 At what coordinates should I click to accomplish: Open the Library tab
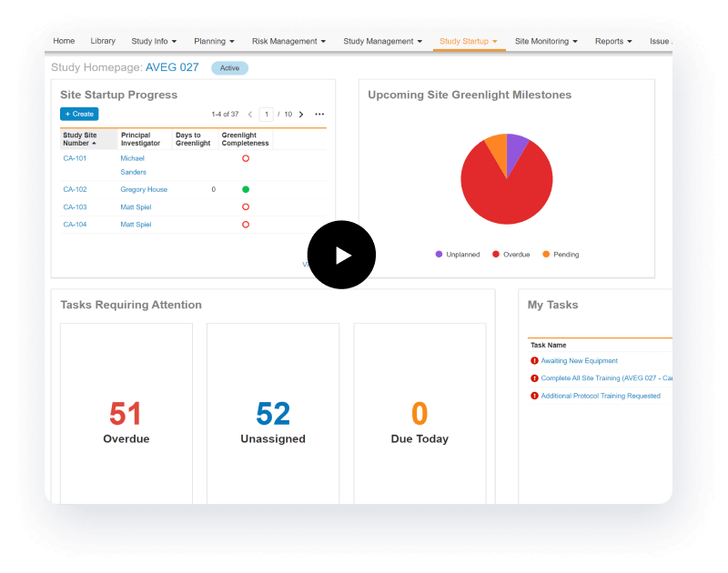click(103, 42)
